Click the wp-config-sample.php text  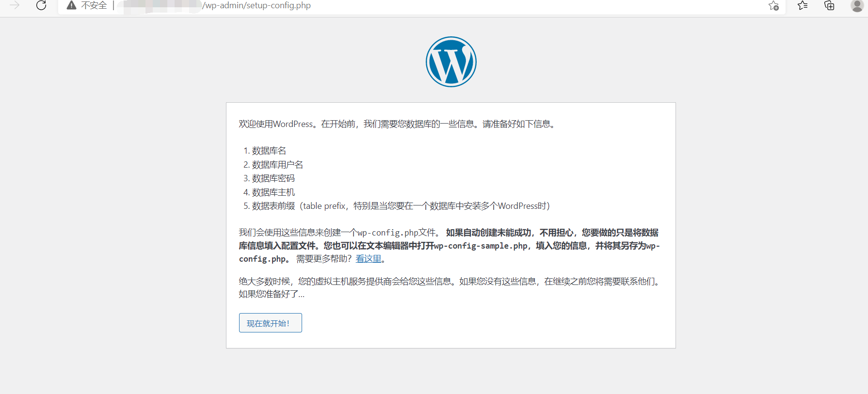click(481, 246)
